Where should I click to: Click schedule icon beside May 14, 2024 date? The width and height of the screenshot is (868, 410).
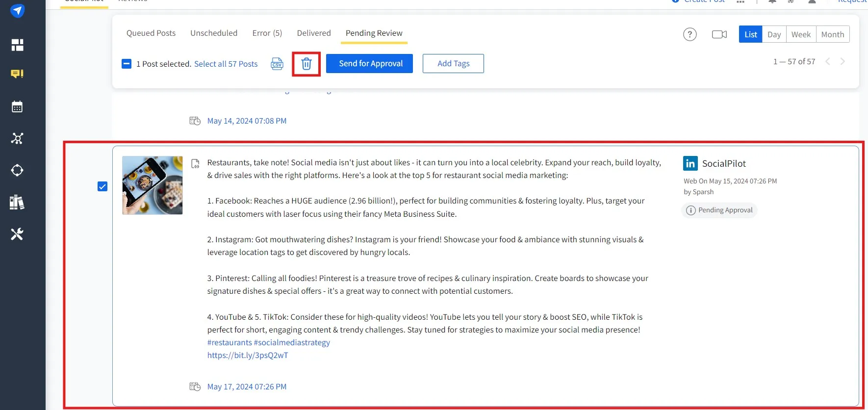click(195, 121)
